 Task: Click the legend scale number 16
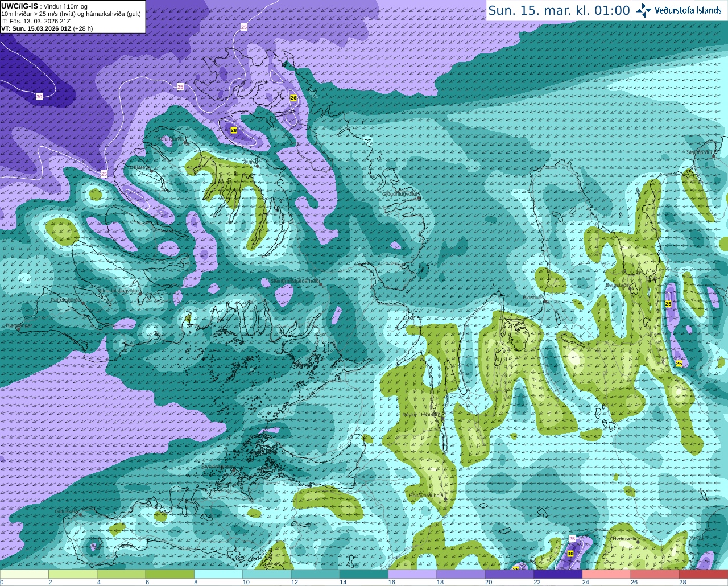[x=391, y=582]
